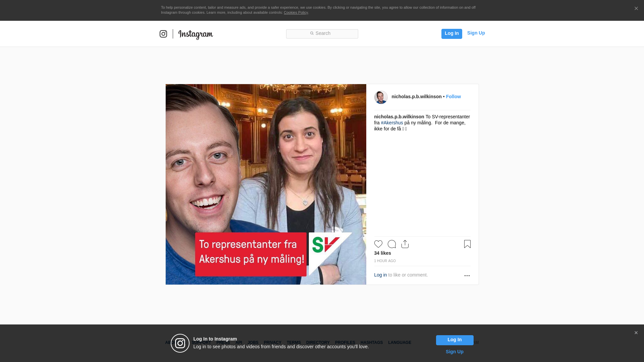Viewport: 644px width, 362px height.
Task: Follow nicholas.p.b.wilkinson
Action: point(453,97)
